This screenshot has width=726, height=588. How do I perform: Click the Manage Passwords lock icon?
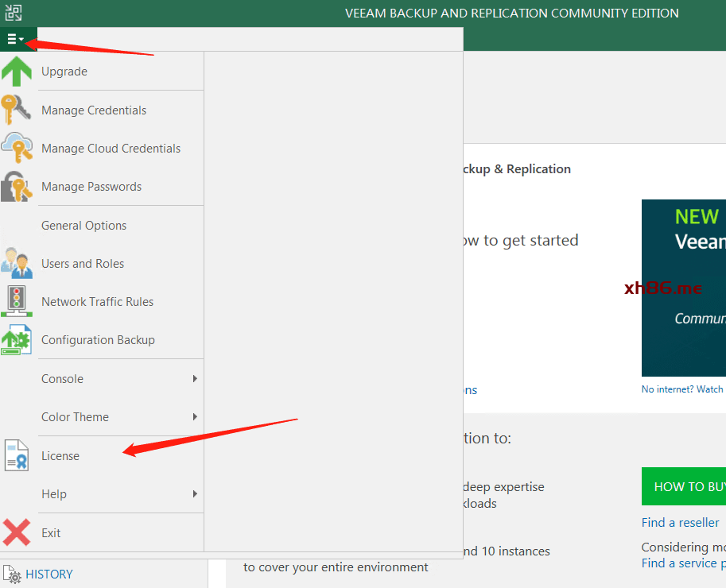click(x=17, y=187)
